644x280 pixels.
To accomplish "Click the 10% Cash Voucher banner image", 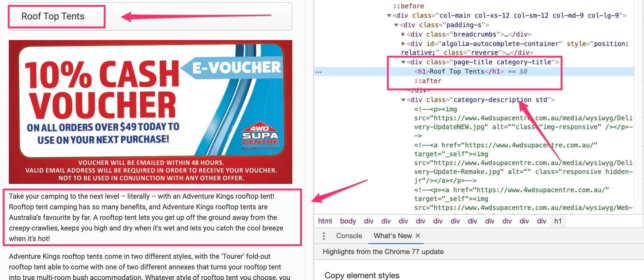I will point(151,112).
